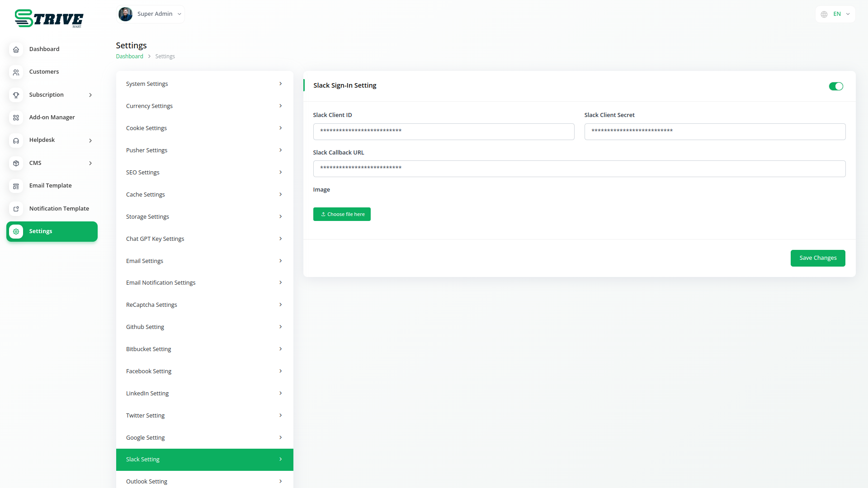868x488 pixels.
Task: Click the Email Template icon
Action: coord(16,186)
